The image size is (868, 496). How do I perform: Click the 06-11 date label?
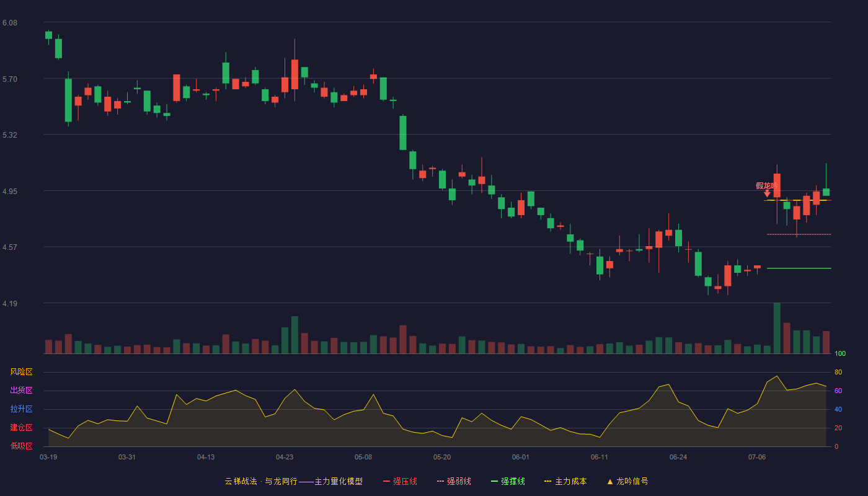[x=600, y=457]
